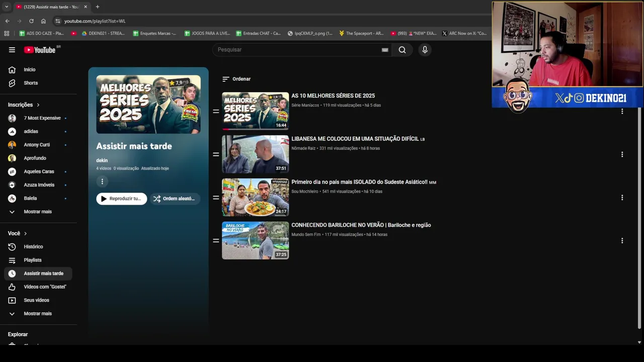The image size is (644, 362).
Task: Play CONHECENDO BARILOCHE video thumbnail
Action: 256,241
